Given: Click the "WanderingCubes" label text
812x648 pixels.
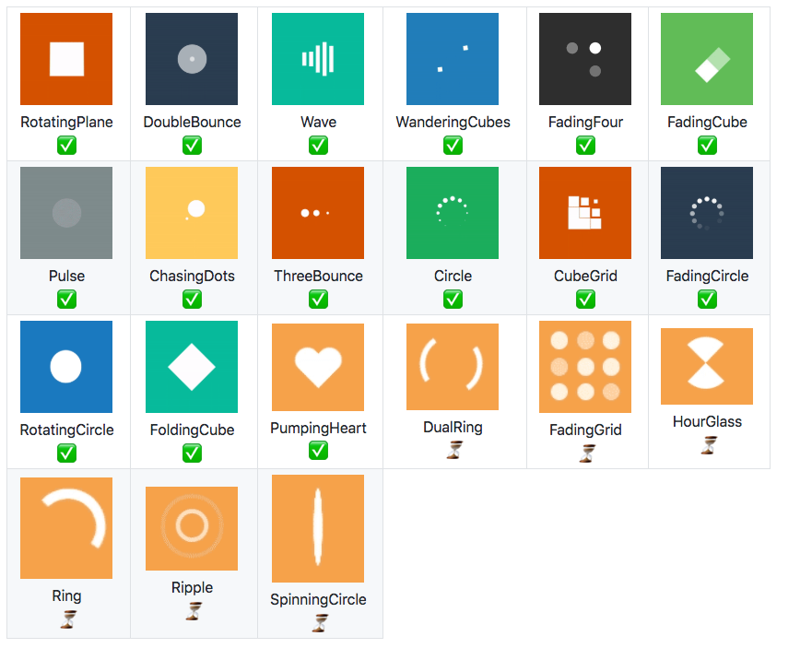Looking at the screenshot, I should coord(453,123).
